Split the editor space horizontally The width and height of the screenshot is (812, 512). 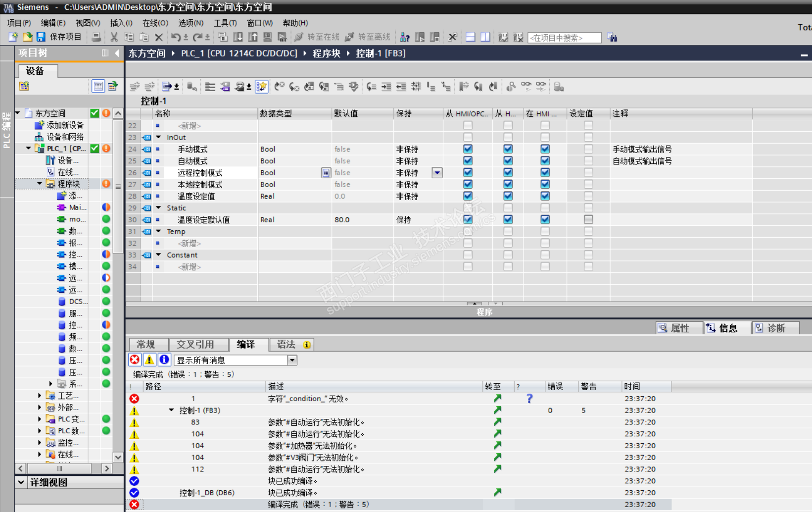(471, 37)
